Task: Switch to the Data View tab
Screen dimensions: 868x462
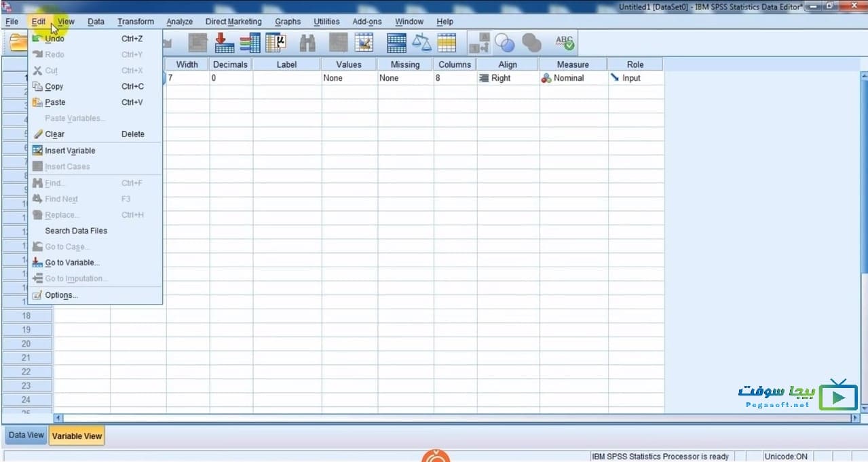Action: tap(26, 436)
